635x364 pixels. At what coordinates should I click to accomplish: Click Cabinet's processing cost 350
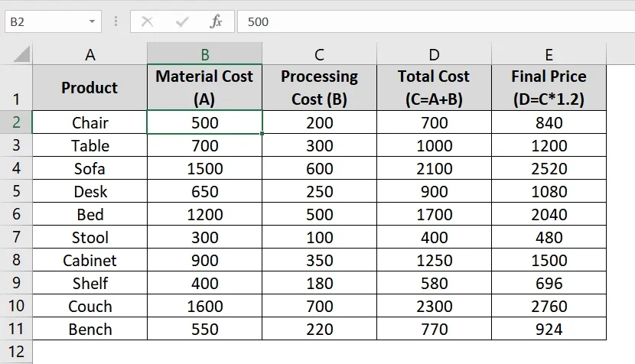click(x=319, y=260)
